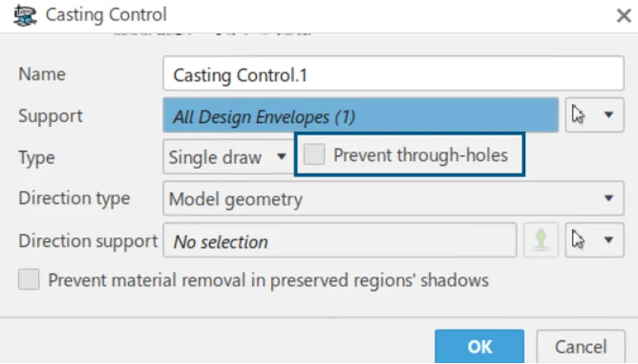
Task: Click the Direction support No selection field
Action: tap(340, 242)
